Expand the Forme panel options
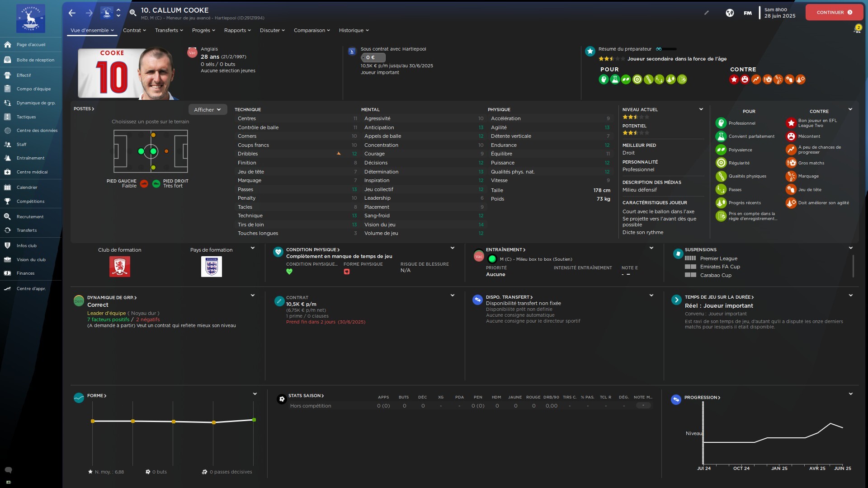868x488 pixels. tap(255, 394)
